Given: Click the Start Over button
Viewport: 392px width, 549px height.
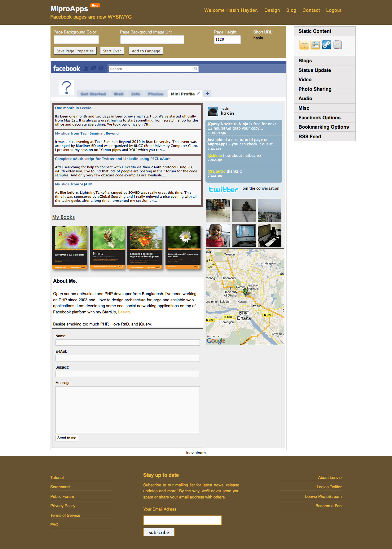Looking at the screenshot, I should pos(112,51).
